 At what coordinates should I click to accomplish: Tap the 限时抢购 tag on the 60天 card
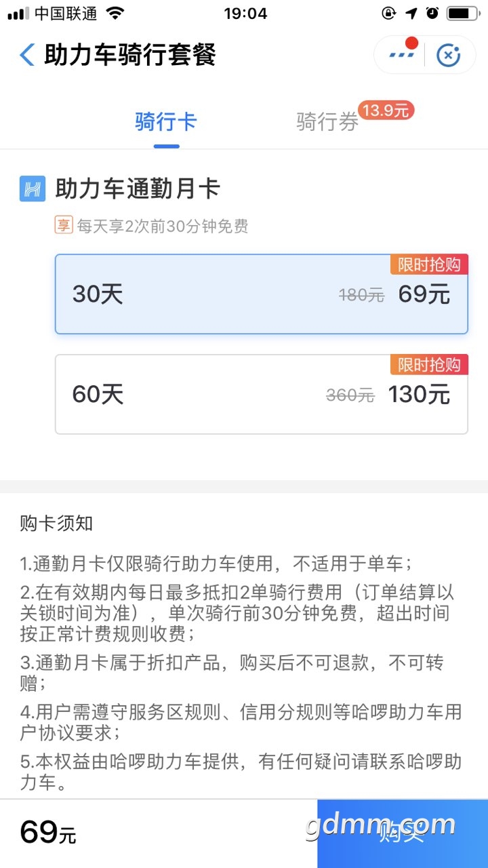(x=429, y=365)
